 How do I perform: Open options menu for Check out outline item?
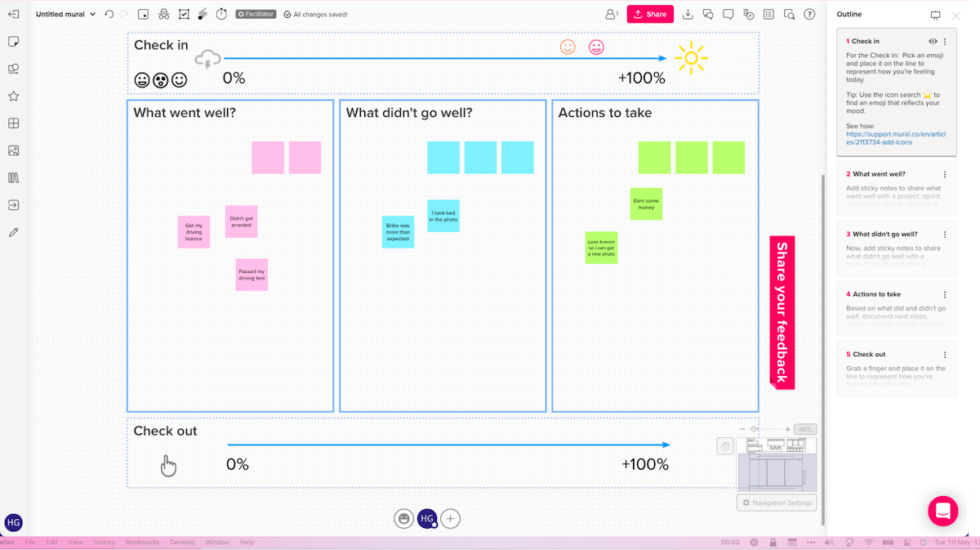coord(945,354)
